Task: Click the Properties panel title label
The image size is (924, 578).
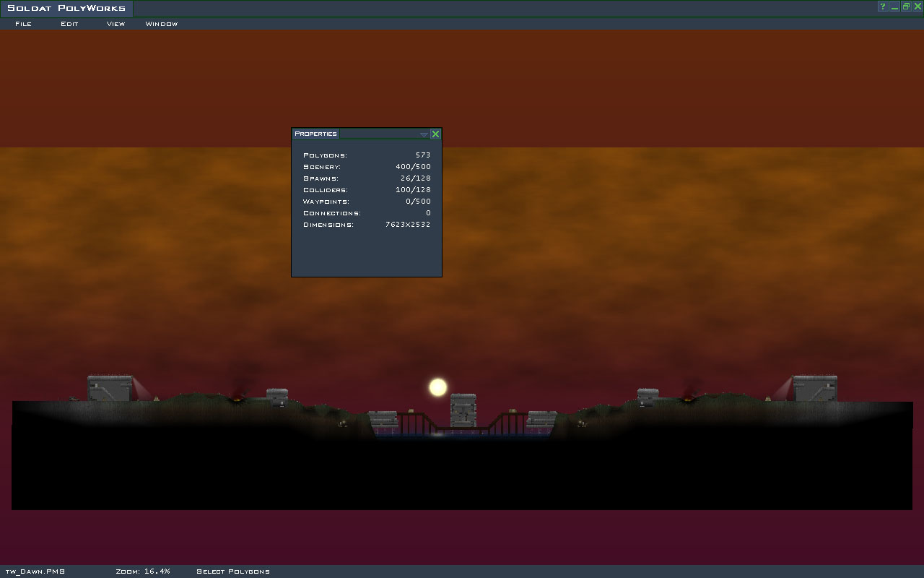Action: (x=315, y=134)
